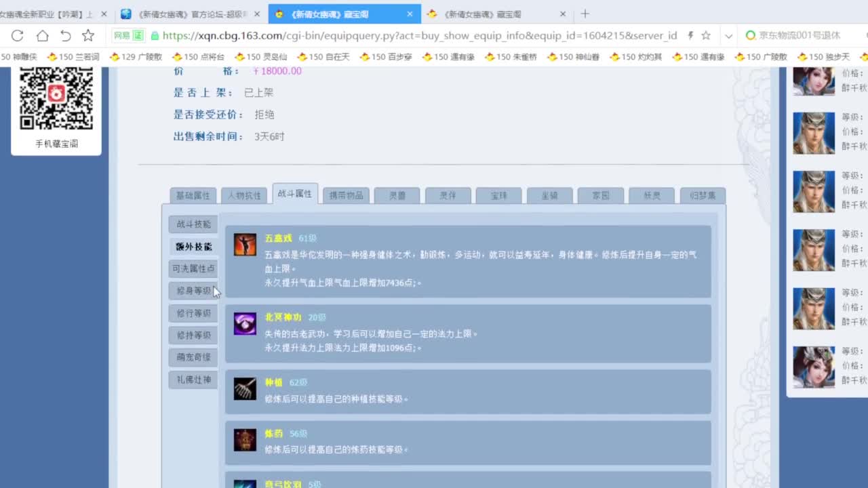The width and height of the screenshot is (868, 488).
Task: Click the 醉千秋 character thumbnail on the right
Action: click(813, 133)
